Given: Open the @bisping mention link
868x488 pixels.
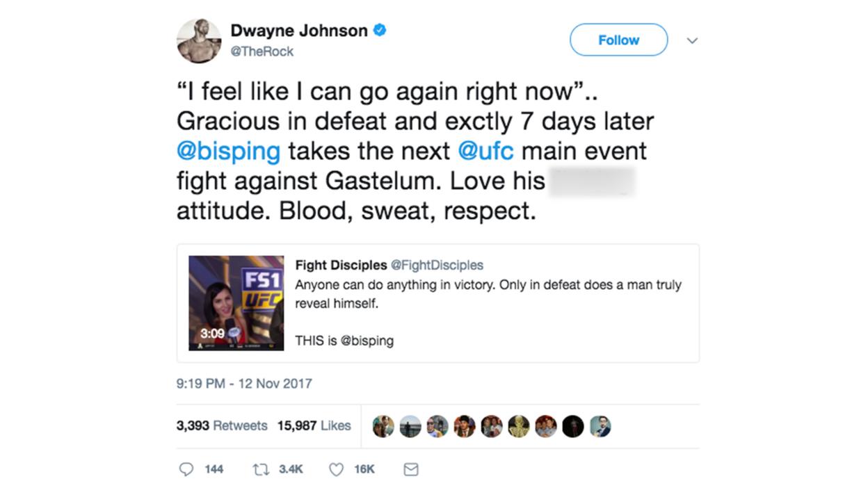Looking at the screenshot, I should click(228, 150).
